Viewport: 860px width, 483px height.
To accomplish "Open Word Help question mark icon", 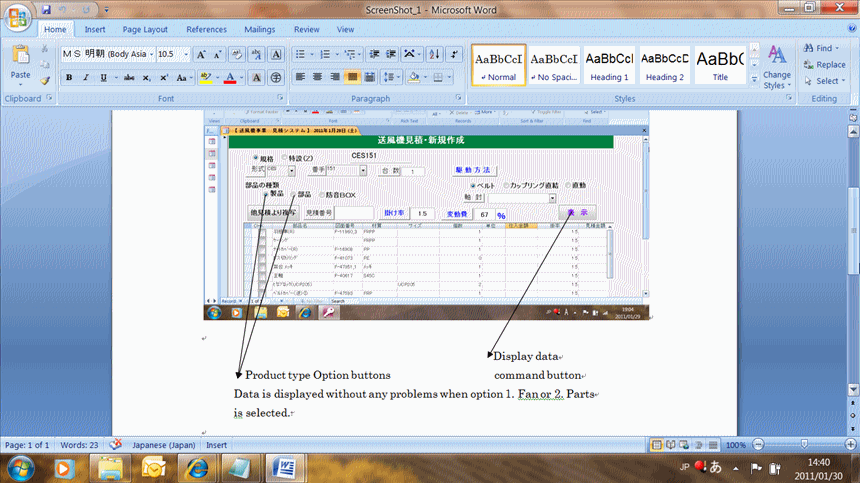I will click(x=852, y=29).
